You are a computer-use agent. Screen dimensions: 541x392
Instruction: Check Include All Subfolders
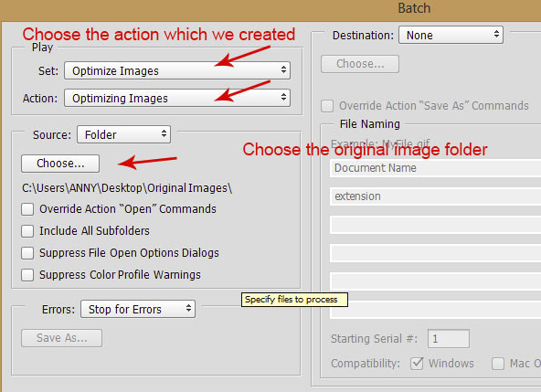[27, 231]
